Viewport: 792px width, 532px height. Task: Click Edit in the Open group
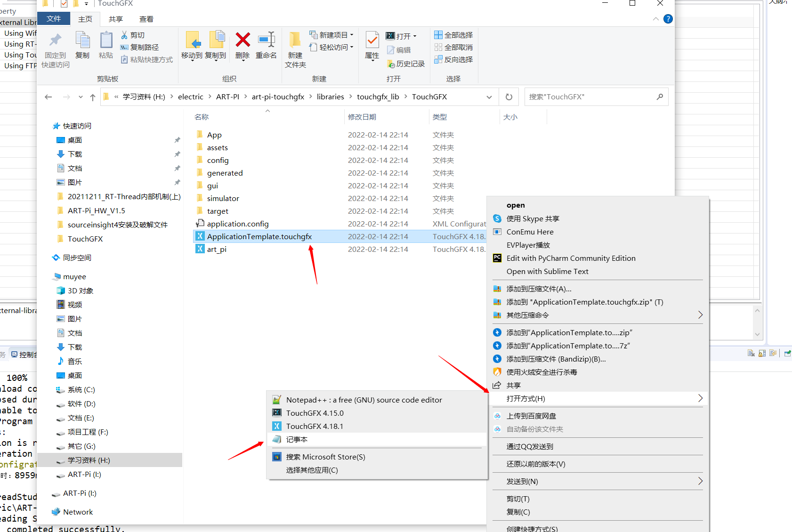coord(398,50)
